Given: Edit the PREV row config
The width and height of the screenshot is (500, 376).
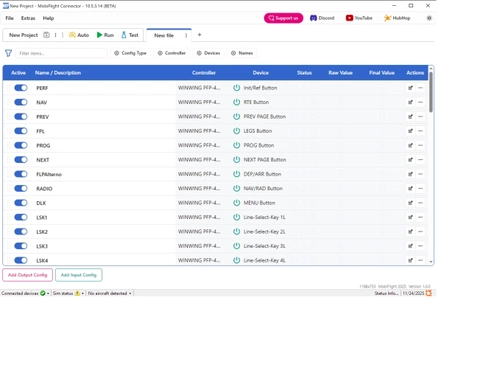Looking at the screenshot, I should [410, 117].
